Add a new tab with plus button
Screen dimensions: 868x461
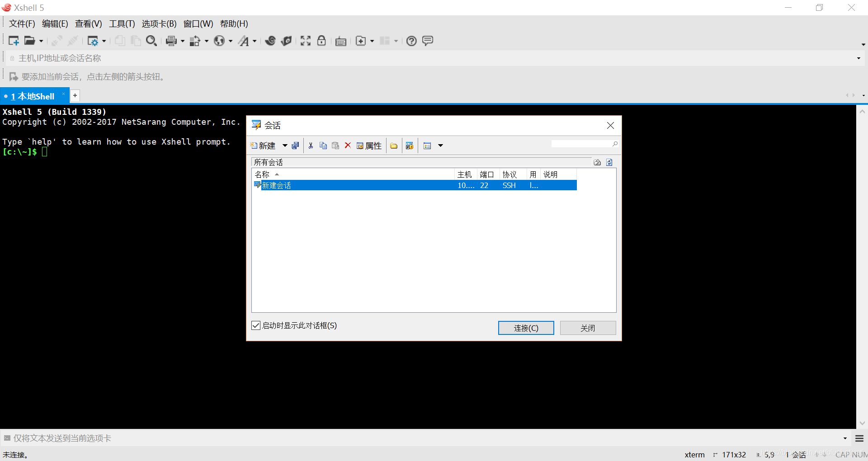75,95
